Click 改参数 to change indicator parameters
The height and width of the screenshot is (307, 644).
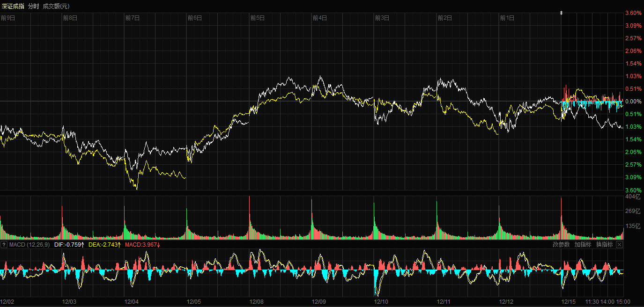[x=561, y=245]
